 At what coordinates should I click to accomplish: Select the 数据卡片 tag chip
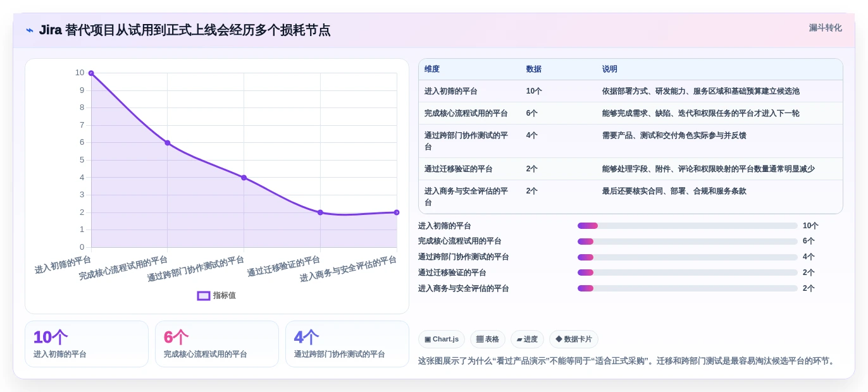(x=574, y=340)
